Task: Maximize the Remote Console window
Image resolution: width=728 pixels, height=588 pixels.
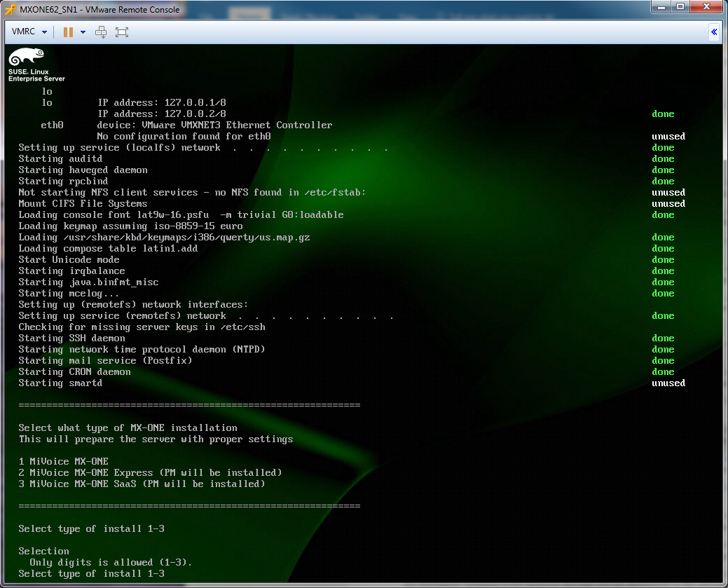Action: tap(680, 6)
